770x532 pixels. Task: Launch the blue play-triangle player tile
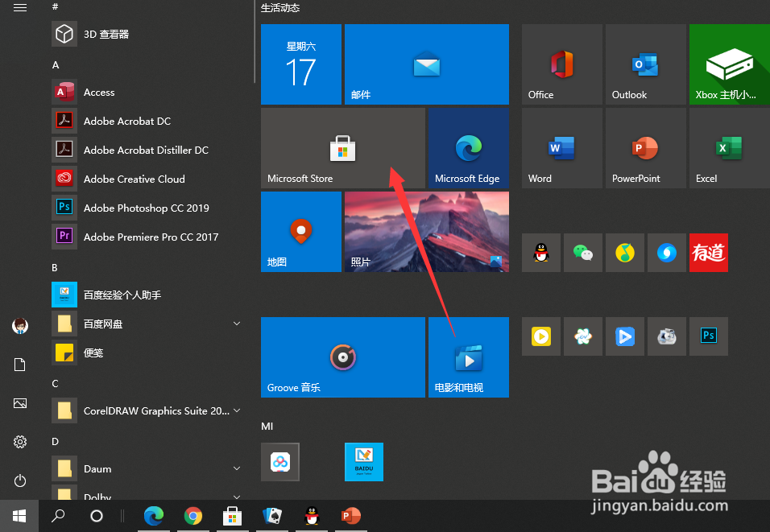click(625, 336)
